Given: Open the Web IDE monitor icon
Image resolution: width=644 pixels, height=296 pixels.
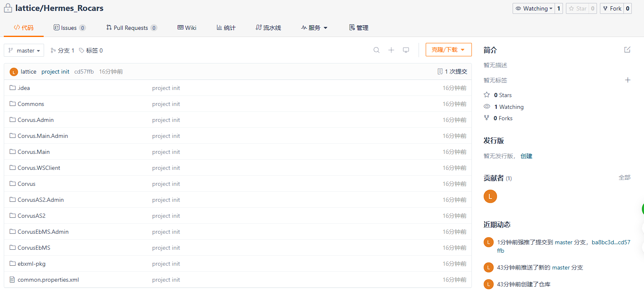Looking at the screenshot, I should point(406,50).
